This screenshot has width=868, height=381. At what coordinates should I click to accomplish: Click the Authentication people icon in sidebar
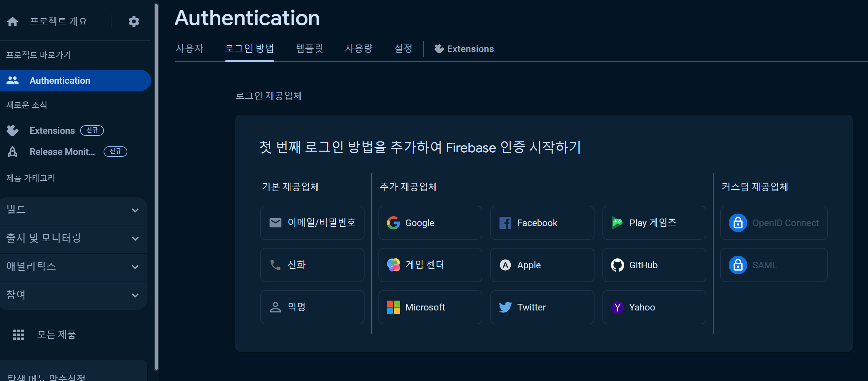tap(13, 80)
